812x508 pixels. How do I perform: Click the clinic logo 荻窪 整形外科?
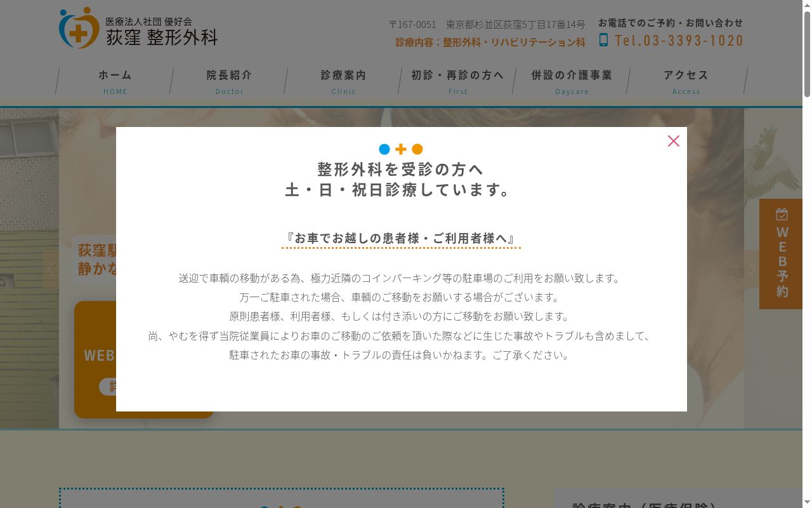[x=138, y=28]
